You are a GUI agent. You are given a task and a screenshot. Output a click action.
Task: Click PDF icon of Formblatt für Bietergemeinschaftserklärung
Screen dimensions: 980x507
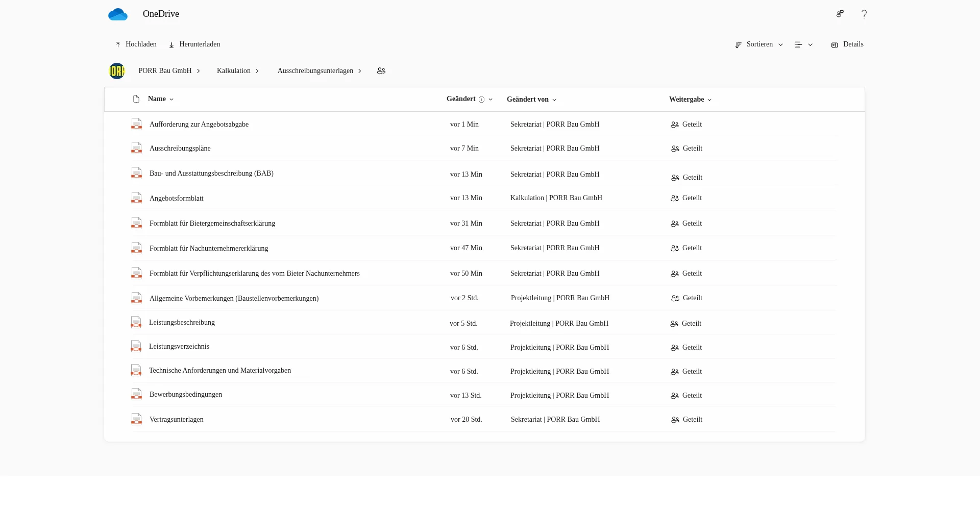[x=136, y=223]
